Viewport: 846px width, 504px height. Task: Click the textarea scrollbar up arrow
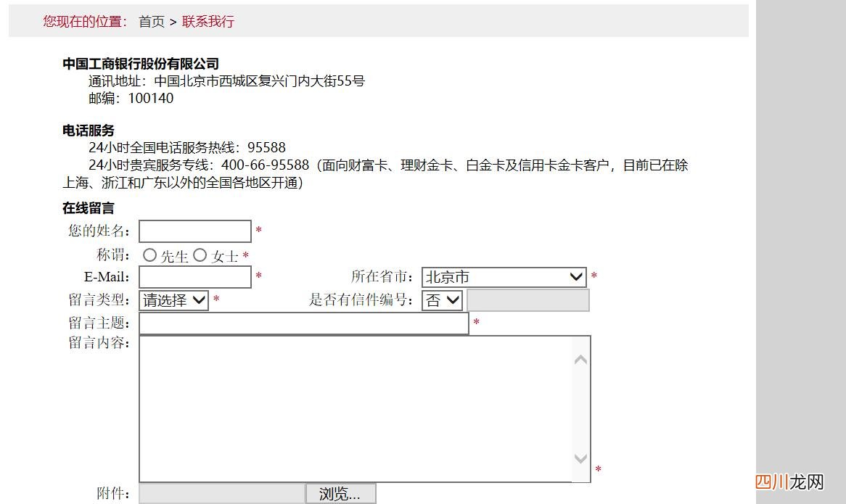click(580, 360)
